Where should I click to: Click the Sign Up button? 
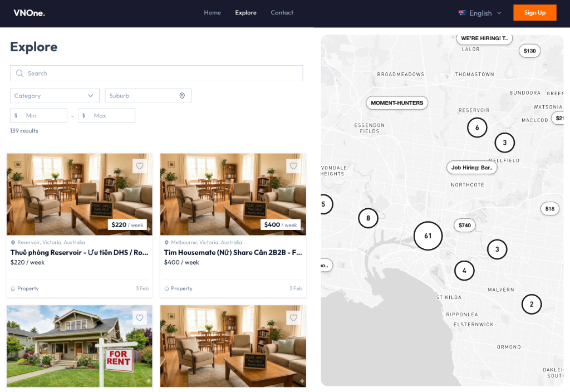click(x=535, y=13)
